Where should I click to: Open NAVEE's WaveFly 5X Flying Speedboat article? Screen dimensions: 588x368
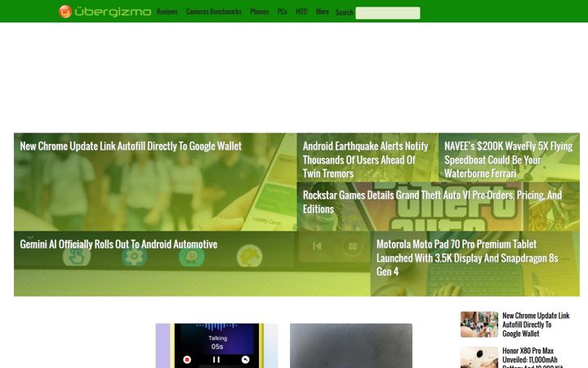[x=508, y=159]
